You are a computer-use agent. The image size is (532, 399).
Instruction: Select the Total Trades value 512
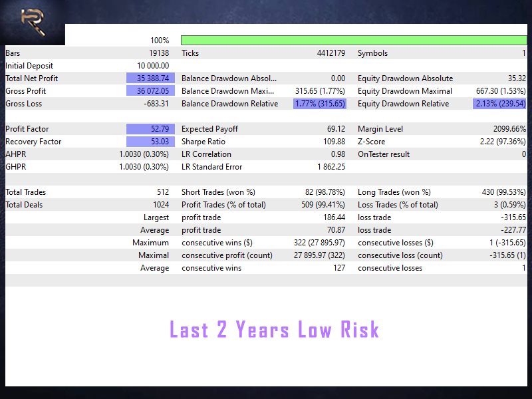[163, 192]
